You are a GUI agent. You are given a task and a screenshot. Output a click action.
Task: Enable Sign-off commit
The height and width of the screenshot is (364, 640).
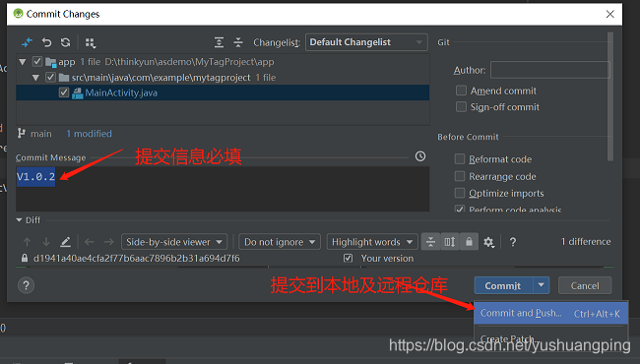coord(461,107)
